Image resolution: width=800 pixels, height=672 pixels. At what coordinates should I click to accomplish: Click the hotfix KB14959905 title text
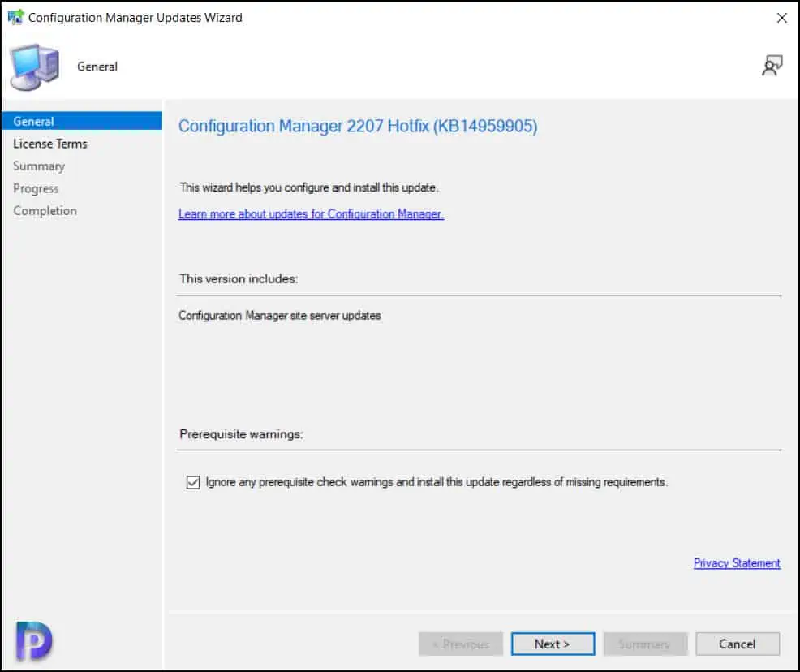tap(358, 126)
